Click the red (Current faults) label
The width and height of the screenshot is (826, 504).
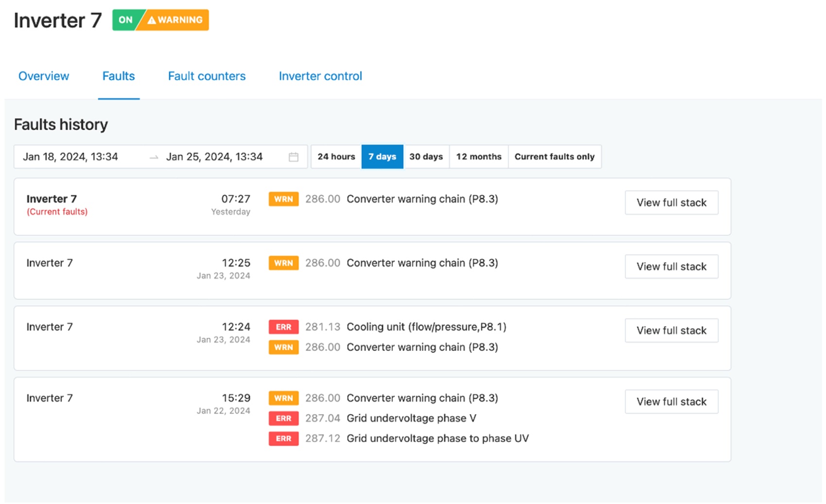pyautogui.click(x=57, y=212)
